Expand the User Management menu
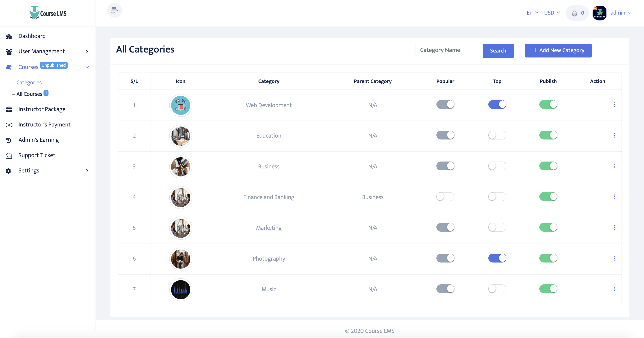 42,52
